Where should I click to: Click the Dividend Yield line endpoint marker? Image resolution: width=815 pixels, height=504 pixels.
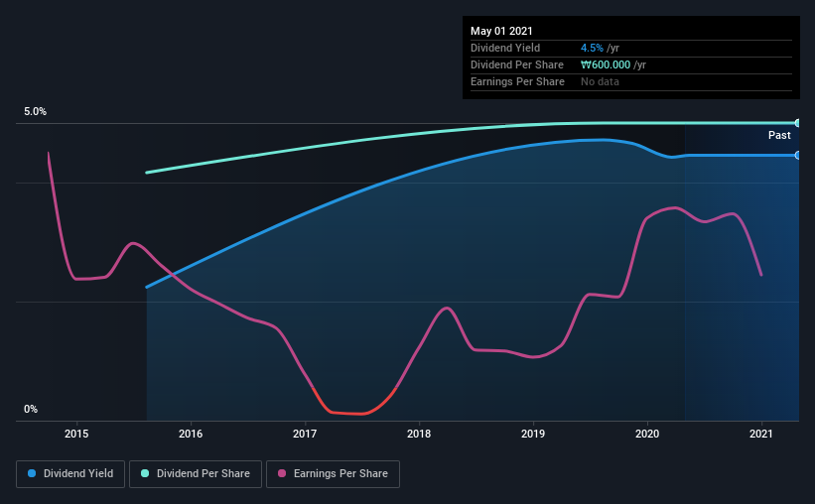[x=797, y=156]
